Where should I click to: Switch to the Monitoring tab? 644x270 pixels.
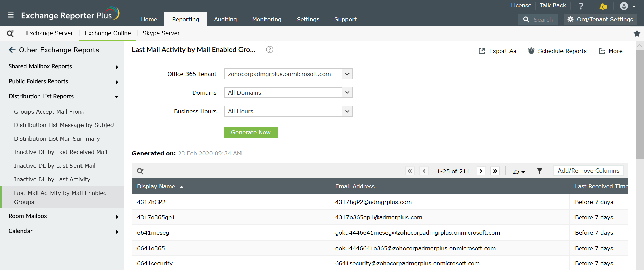(267, 19)
